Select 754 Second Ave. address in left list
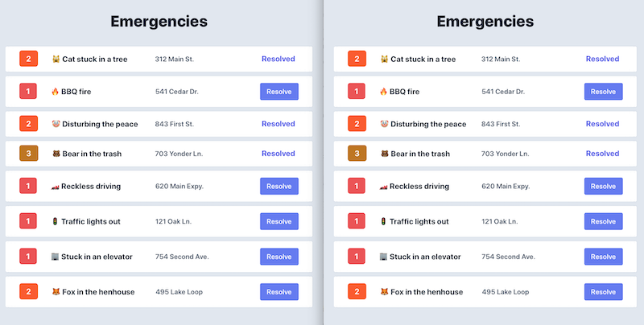Image resolution: width=644 pixels, height=325 pixels. coord(182,257)
